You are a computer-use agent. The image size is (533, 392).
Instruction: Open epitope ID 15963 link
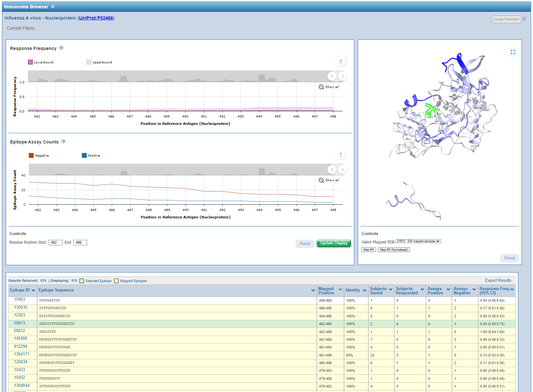pos(19,299)
